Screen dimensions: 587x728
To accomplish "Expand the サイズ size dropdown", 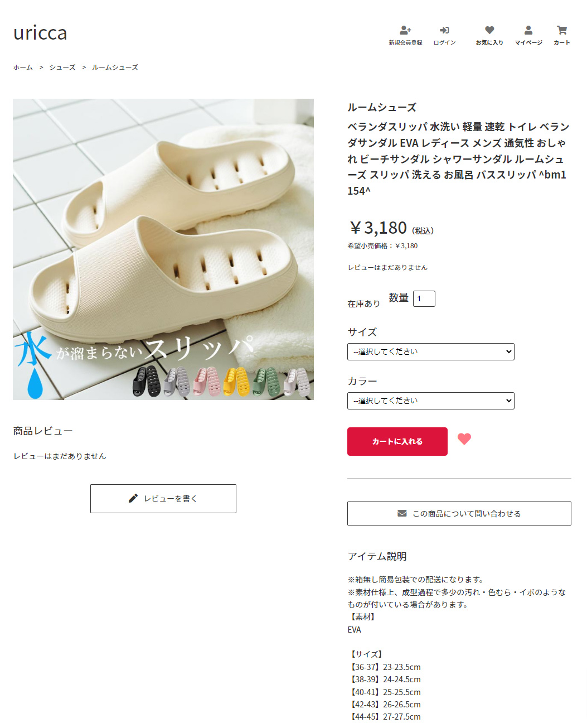I will click(x=431, y=352).
